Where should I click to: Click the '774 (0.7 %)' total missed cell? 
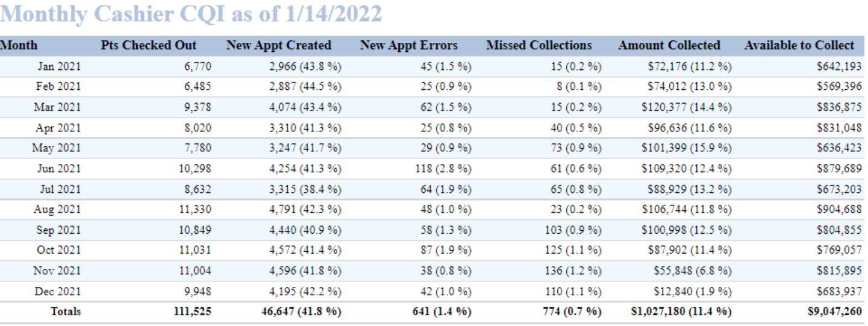[572, 312]
